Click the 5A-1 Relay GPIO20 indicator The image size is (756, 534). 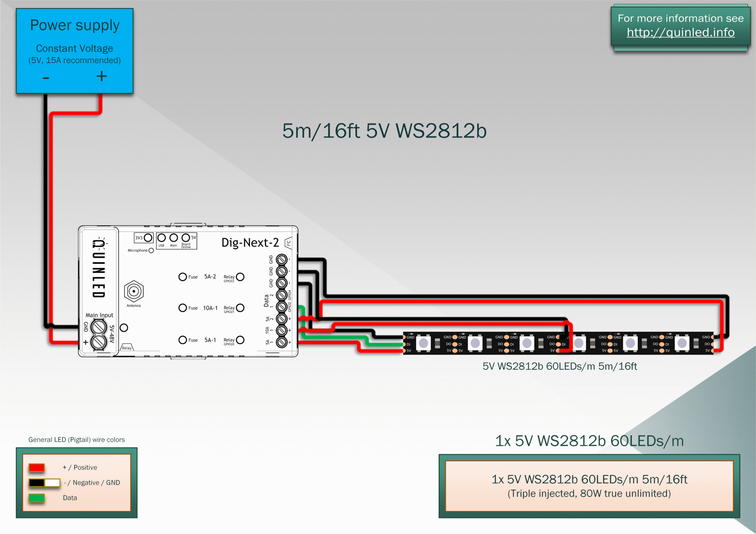point(240,340)
